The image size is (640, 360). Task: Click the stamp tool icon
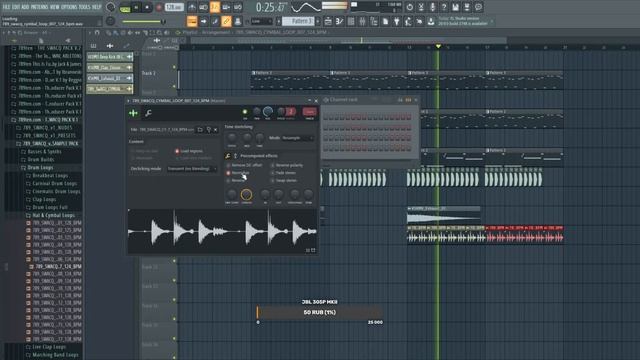(238, 21)
